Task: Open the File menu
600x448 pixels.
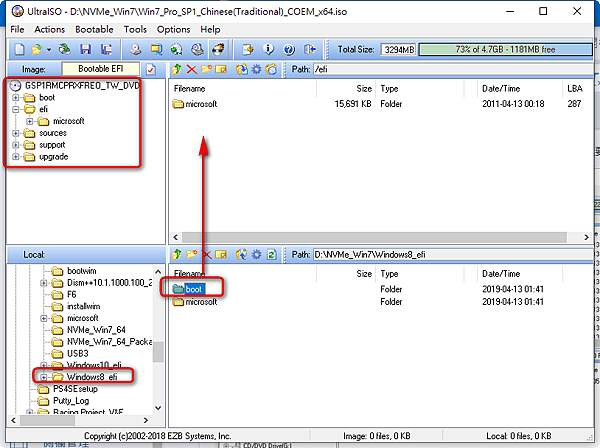Action: [x=17, y=29]
